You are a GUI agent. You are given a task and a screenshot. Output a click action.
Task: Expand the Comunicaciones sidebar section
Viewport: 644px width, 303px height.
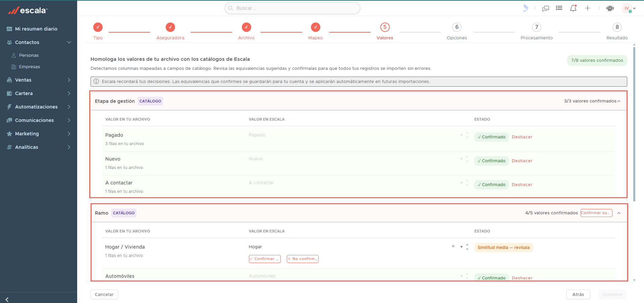(x=69, y=120)
